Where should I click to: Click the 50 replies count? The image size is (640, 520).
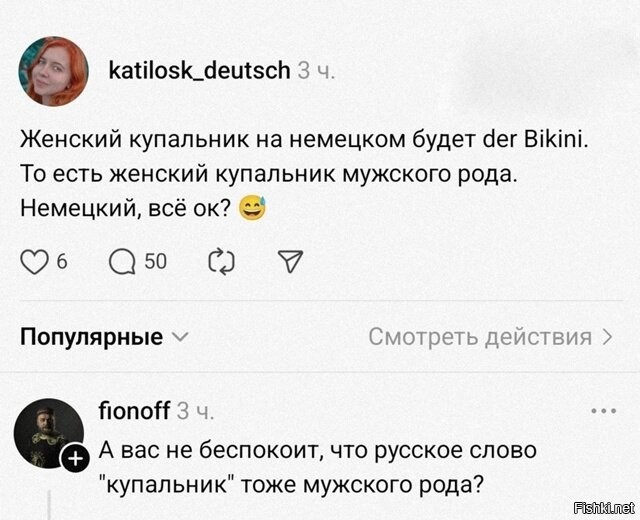[x=156, y=262]
